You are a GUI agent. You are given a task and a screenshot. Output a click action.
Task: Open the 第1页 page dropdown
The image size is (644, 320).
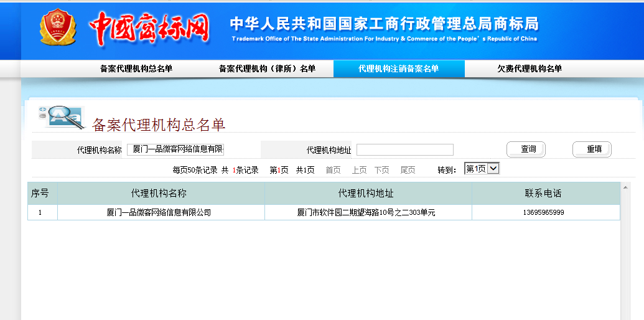[482, 169]
